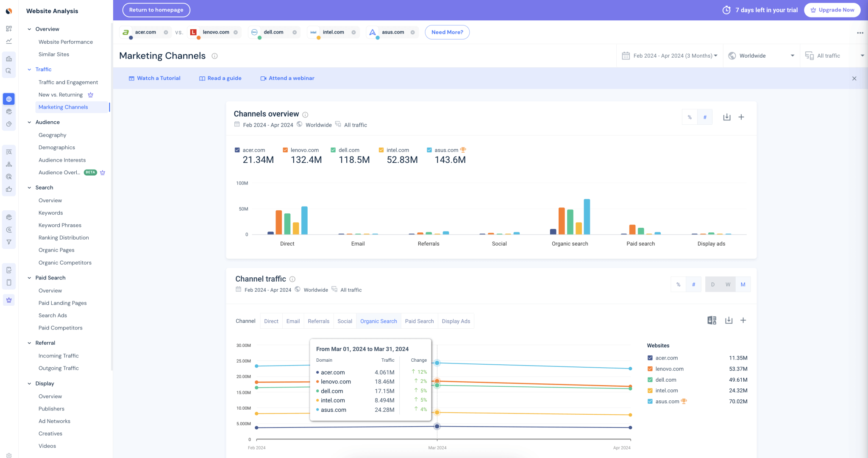Switch to the Paid Search channel tab
Viewport: 868px width, 458px height.
point(419,321)
